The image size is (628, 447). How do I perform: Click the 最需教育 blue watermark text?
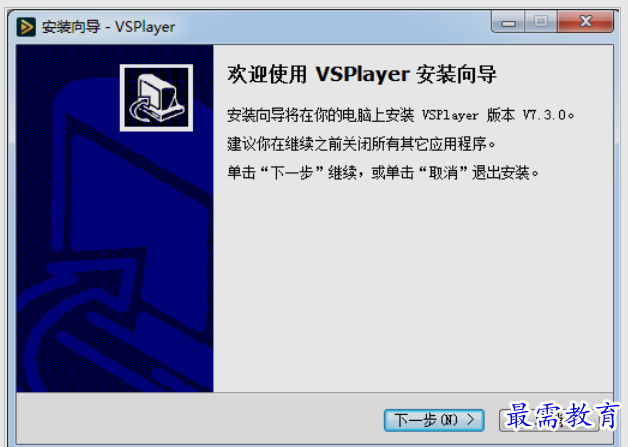(x=562, y=415)
